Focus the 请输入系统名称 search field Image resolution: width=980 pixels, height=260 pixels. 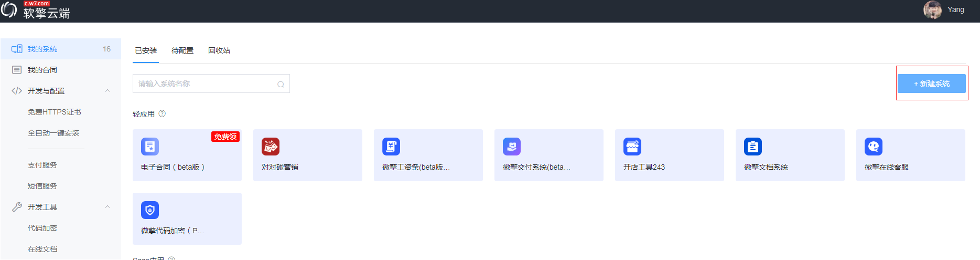211,84
